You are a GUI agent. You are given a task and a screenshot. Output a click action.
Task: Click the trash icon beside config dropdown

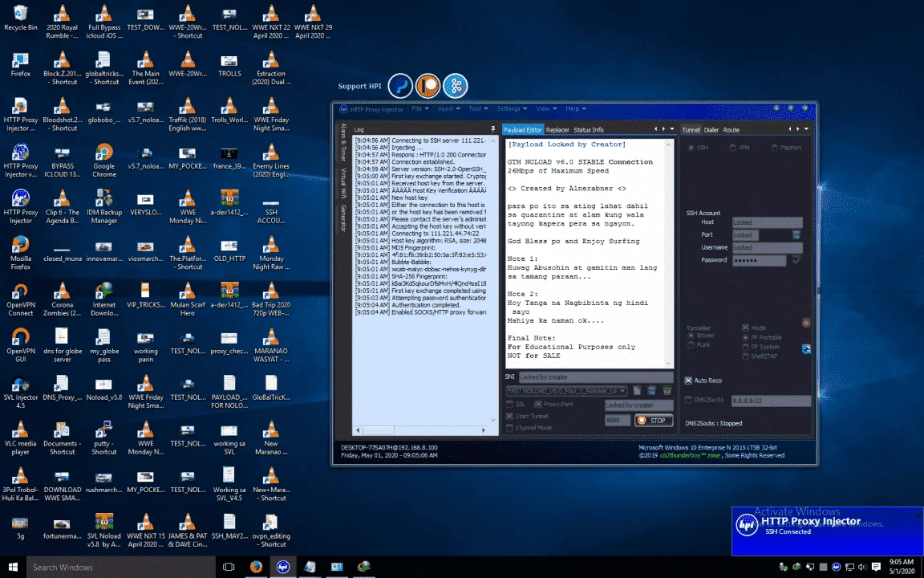tap(637, 390)
